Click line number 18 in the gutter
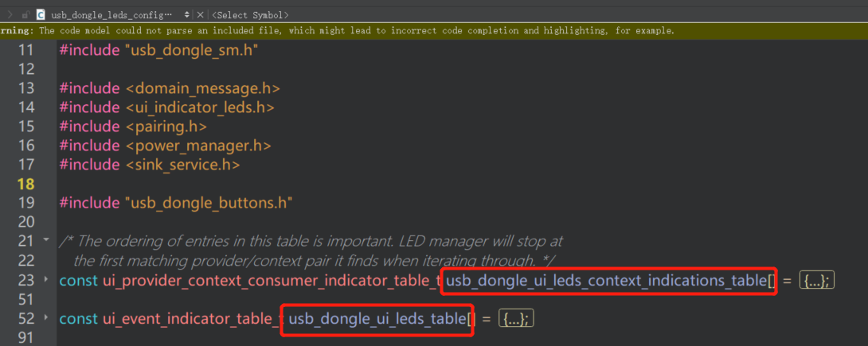The image size is (868, 346). 26,184
